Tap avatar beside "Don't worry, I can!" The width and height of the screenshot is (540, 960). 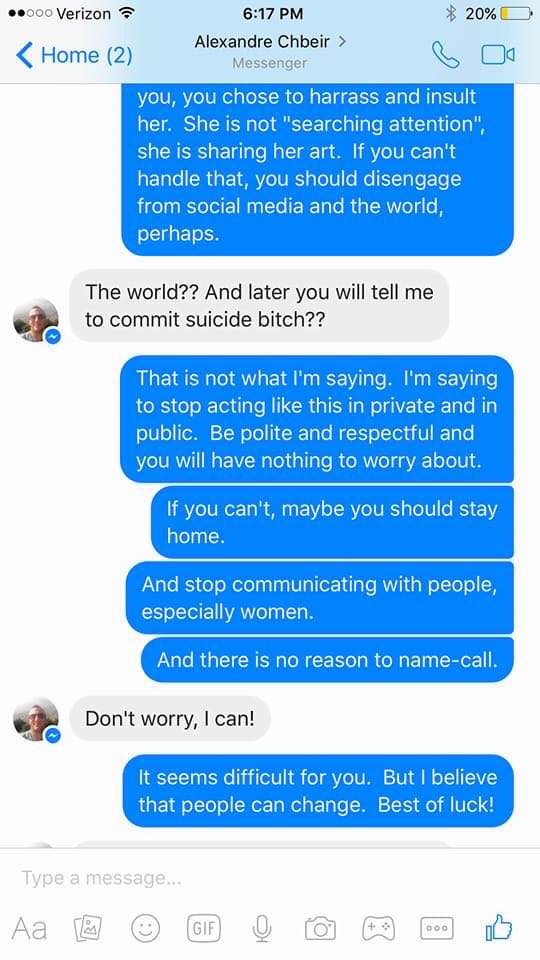point(37,719)
